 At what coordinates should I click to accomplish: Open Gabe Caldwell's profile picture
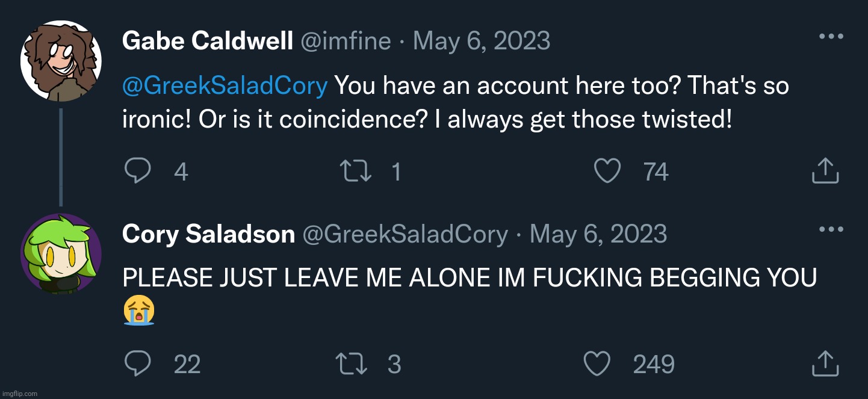[61, 61]
